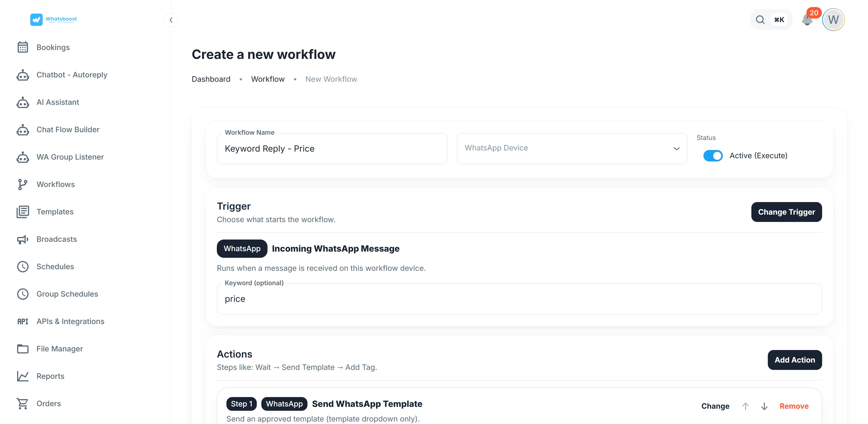Click the Group Schedules clock icon
Screen dimensions: 868x424
pos(23,294)
